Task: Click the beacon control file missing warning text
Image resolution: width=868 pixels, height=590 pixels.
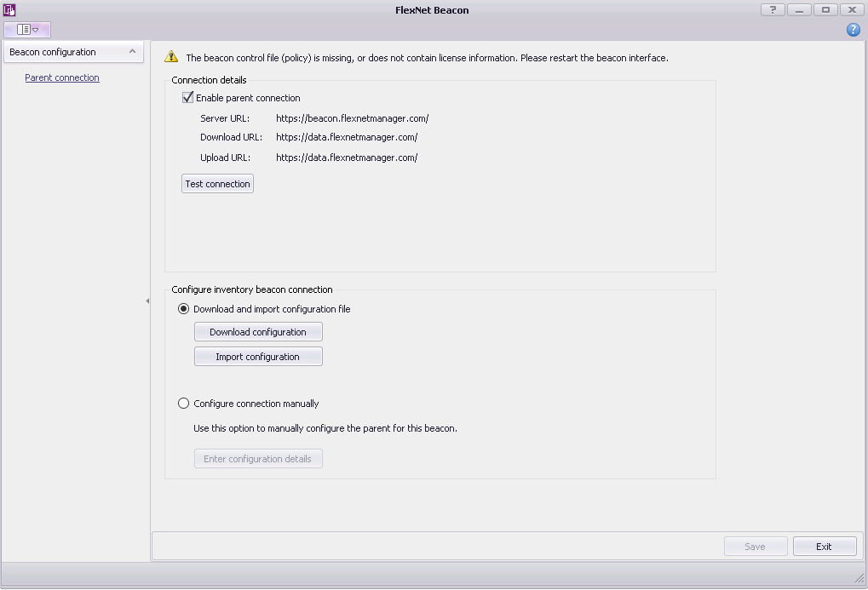Action: [427, 58]
